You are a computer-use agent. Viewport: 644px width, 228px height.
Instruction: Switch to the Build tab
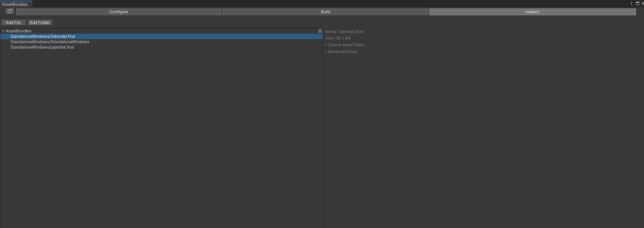tap(325, 12)
